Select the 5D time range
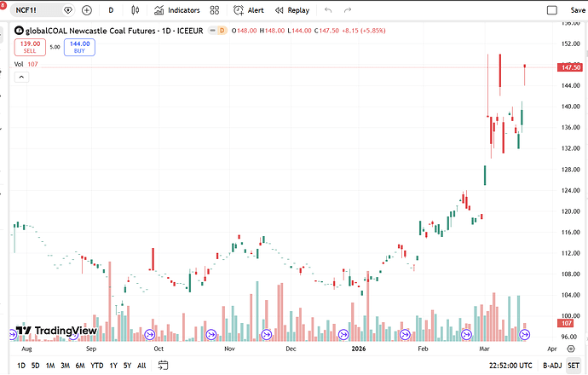The width and height of the screenshot is (588, 375). [x=35, y=366]
